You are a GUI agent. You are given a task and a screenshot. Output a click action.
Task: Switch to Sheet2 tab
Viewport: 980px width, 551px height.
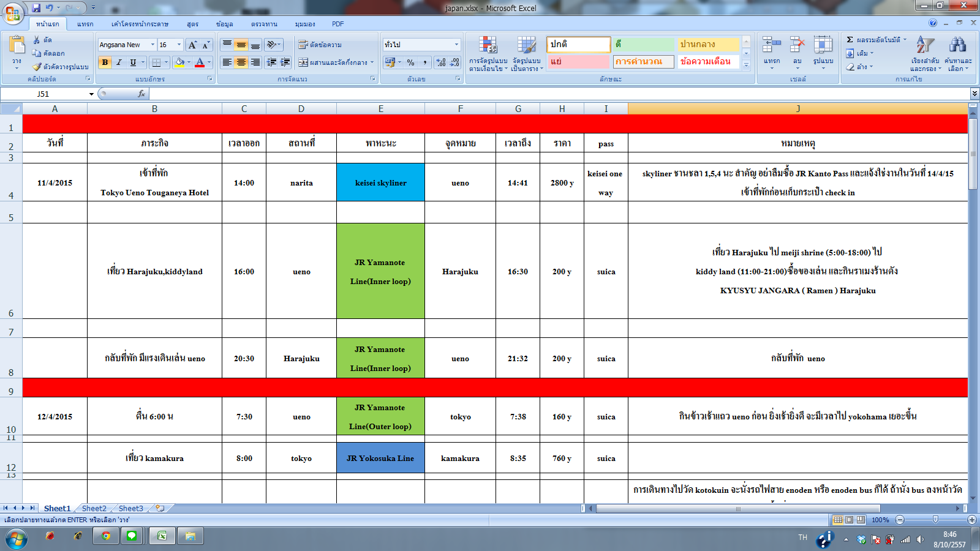pos(94,508)
